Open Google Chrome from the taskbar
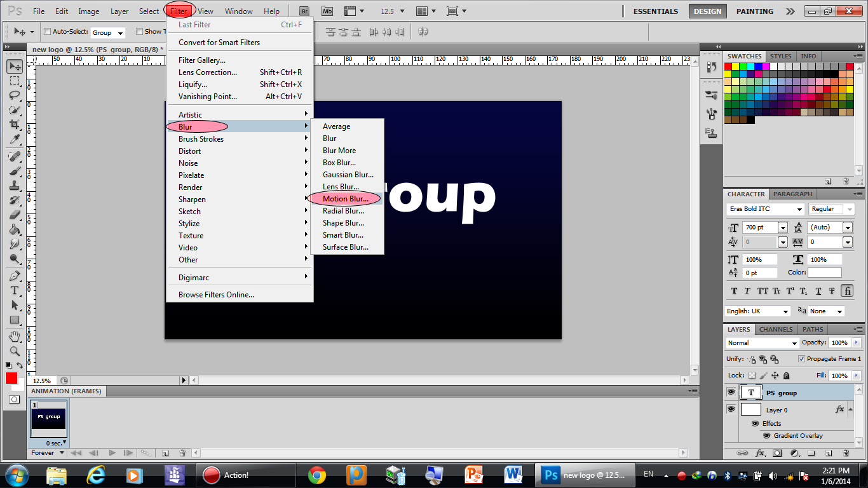This screenshot has height=488, width=868. tap(317, 475)
